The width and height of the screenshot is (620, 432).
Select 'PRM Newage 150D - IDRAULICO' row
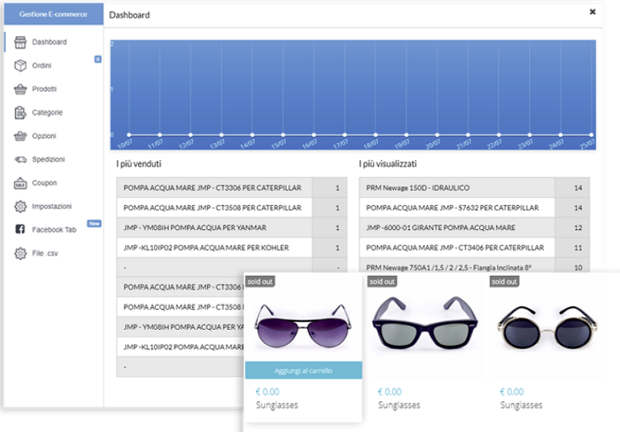click(x=474, y=188)
